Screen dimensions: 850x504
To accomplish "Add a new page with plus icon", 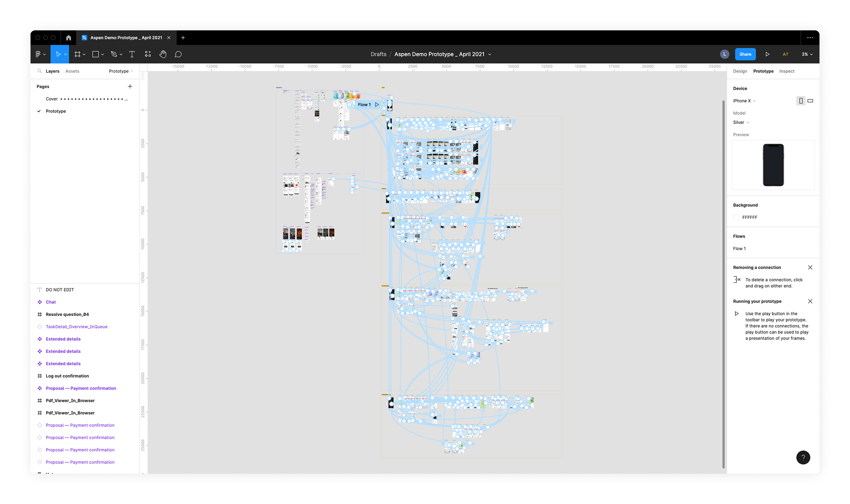I will click(130, 87).
